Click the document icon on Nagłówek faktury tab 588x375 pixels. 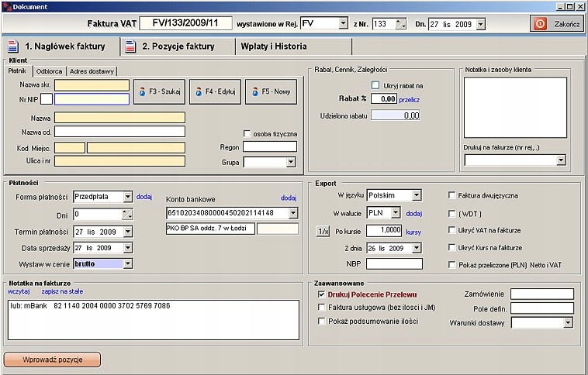(15, 46)
